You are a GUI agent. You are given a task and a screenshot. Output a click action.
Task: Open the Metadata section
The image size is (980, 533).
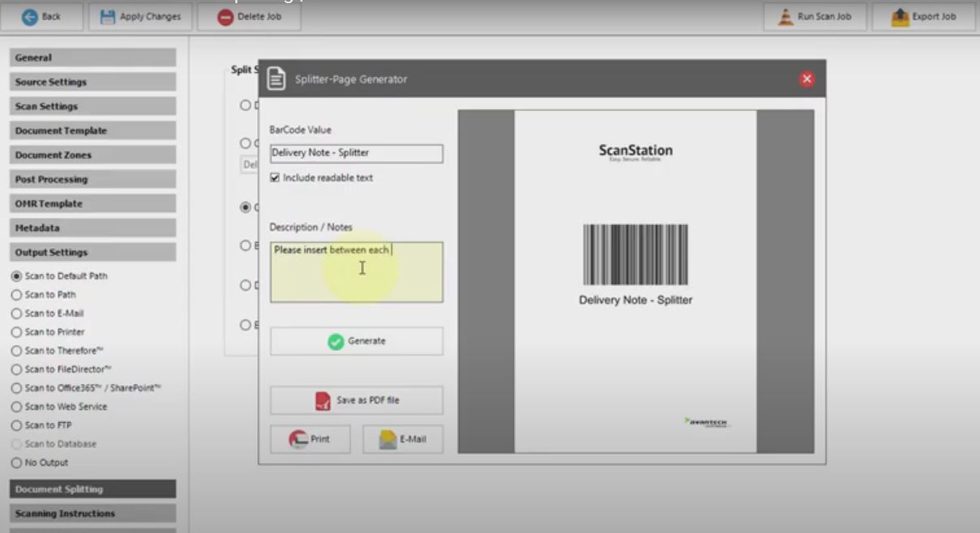92,228
